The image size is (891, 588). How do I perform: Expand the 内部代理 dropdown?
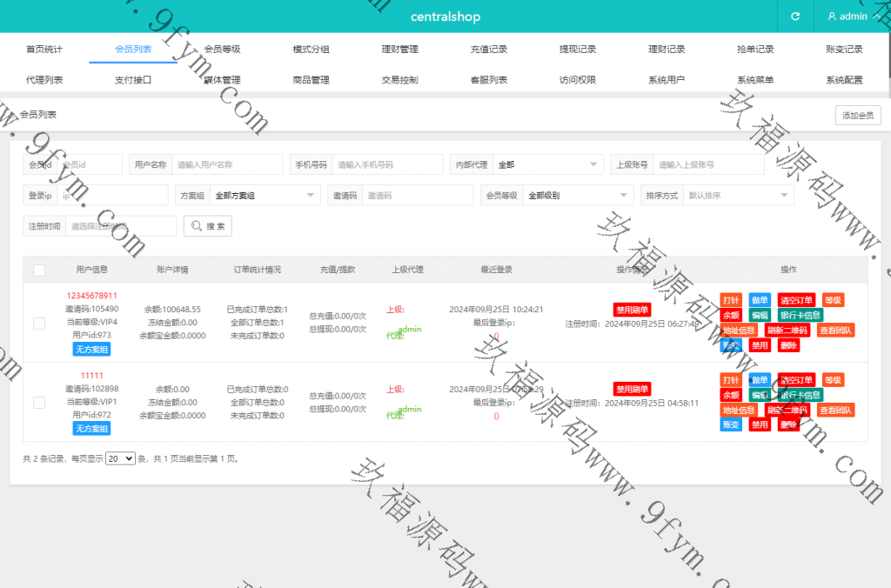pyautogui.click(x=547, y=164)
